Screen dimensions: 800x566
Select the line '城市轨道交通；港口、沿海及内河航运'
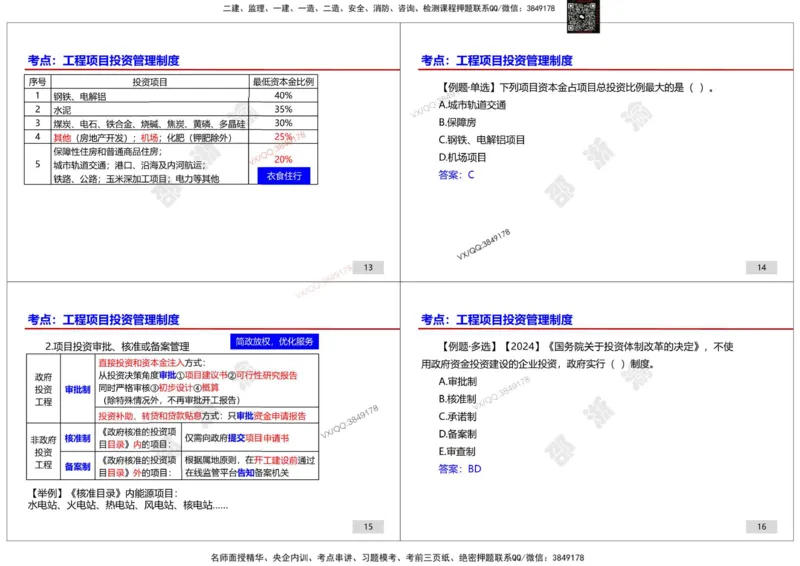coord(130,165)
